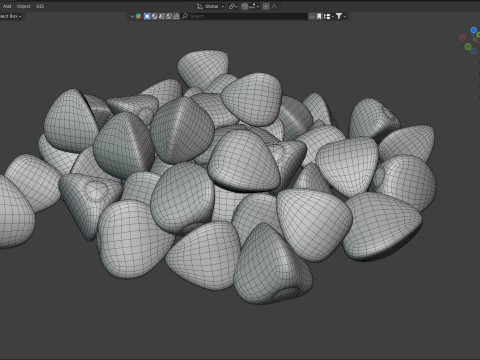Click the dark blue negative Z gizmo circle
The height and width of the screenshot is (360, 480).
point(474,51)
